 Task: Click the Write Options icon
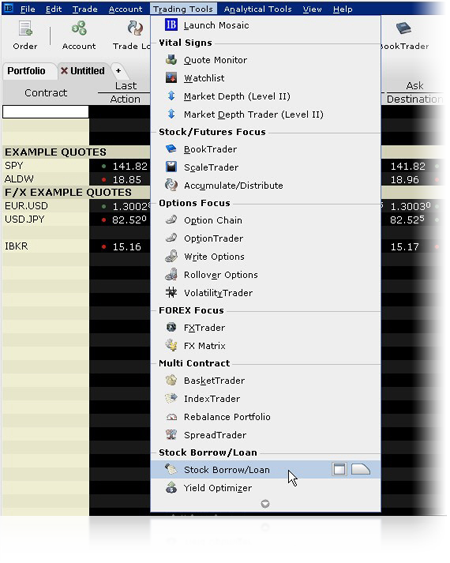171,256
